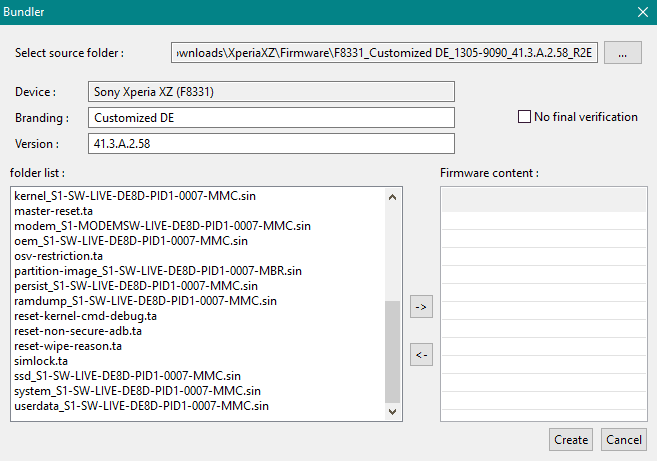The height and width of the screenshot is (461, 657).
Task: Select system_S1-SW-LIVE sin file
Action: click(137, 391)
